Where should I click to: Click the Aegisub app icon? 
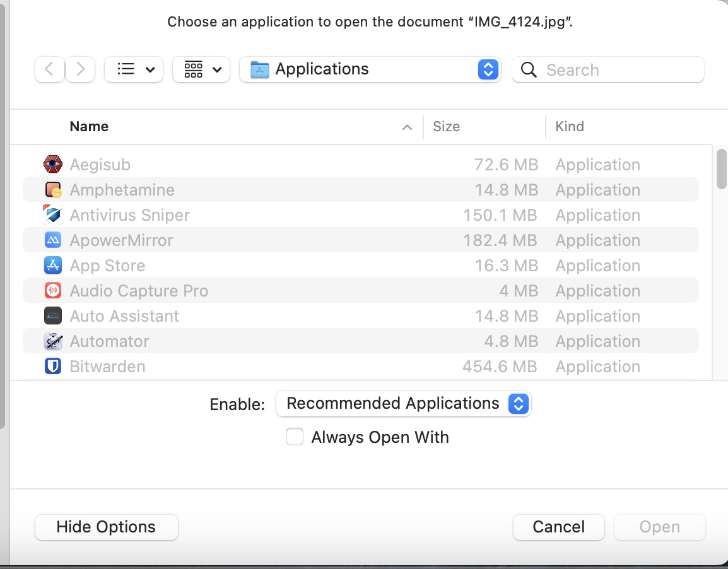pyautogui.click(x=53, y=165)
